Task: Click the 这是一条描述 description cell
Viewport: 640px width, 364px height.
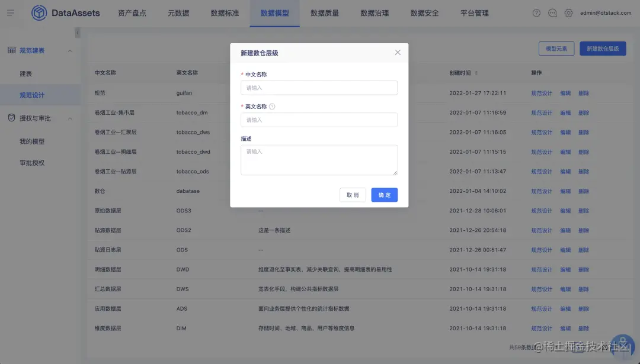Action: 274,230
